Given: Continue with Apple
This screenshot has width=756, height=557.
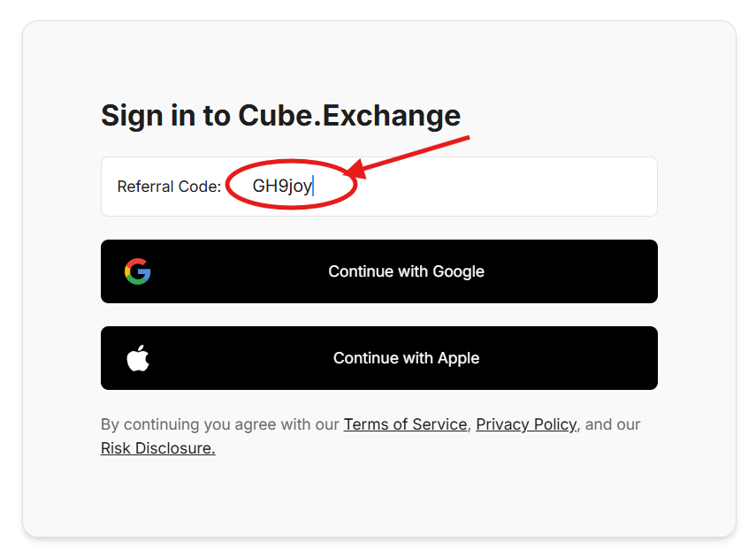Looking at the screenshot, I should [x=378, y=358].
